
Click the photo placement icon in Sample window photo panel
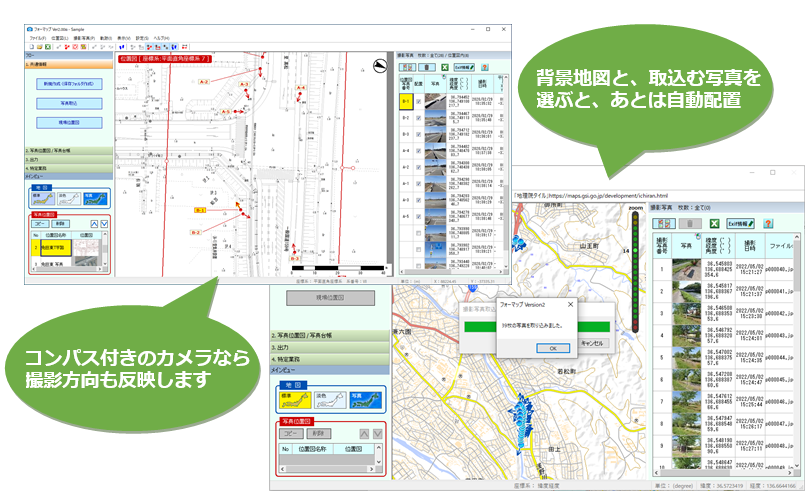(x=408, y=67)
